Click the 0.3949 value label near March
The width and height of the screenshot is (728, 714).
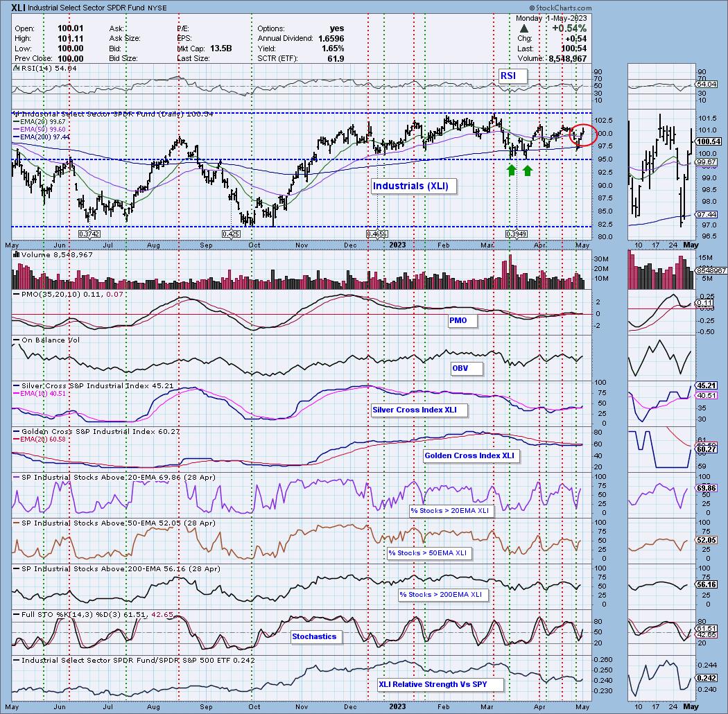[x=517, y=234]
